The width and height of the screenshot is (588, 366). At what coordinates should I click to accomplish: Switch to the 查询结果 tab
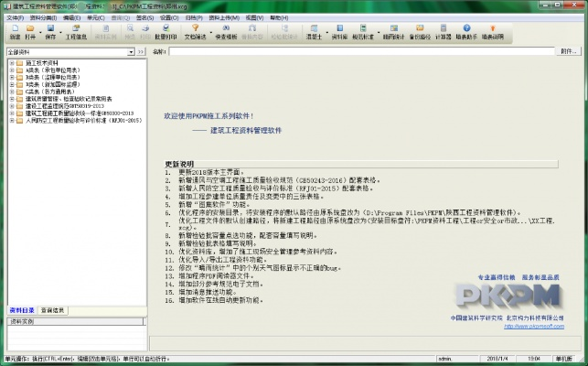[52, 310]
